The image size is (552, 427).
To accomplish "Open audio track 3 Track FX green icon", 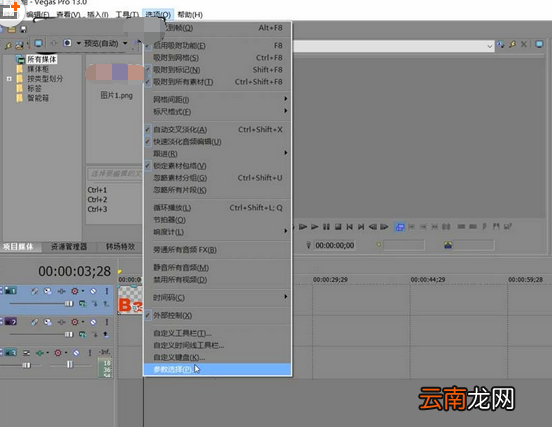I will click(x=40, y=352).
